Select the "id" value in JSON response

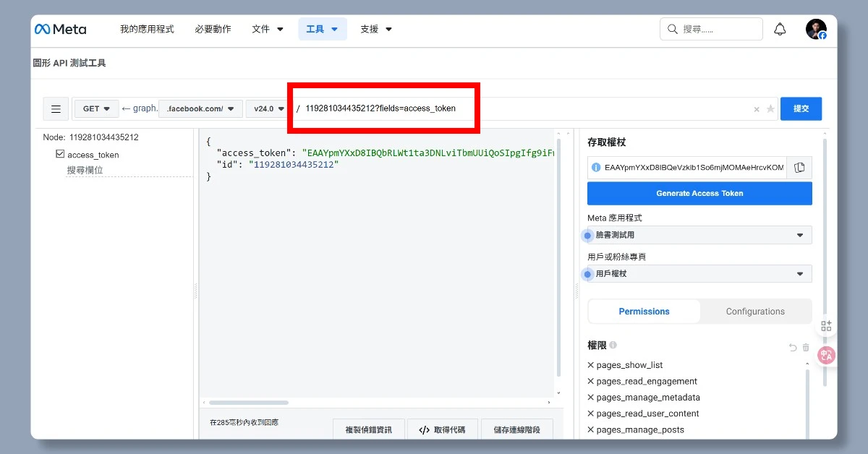click(x=294, y=165)
